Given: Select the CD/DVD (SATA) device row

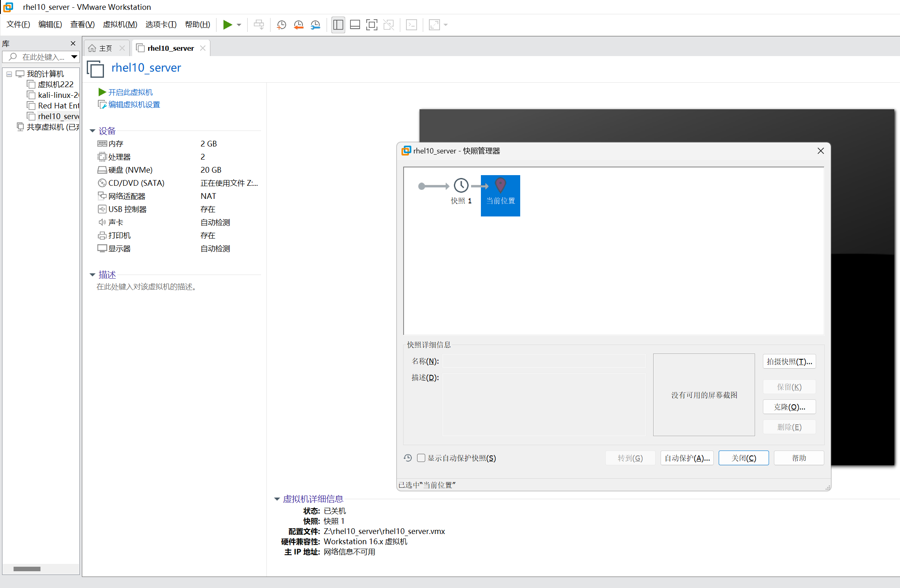Looking at the screenshot, I should tap(178, 183).
